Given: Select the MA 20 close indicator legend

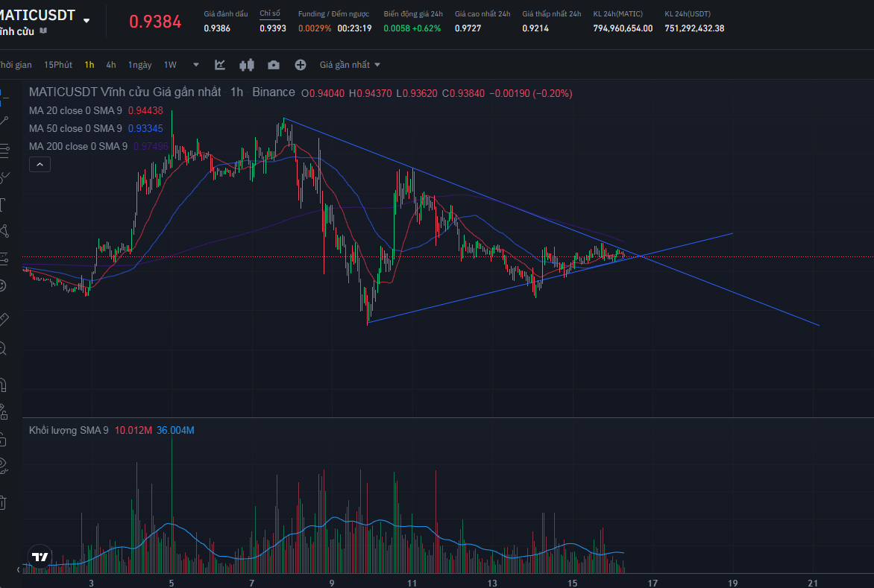Looking at the screenshot, I should coord(75,110).
